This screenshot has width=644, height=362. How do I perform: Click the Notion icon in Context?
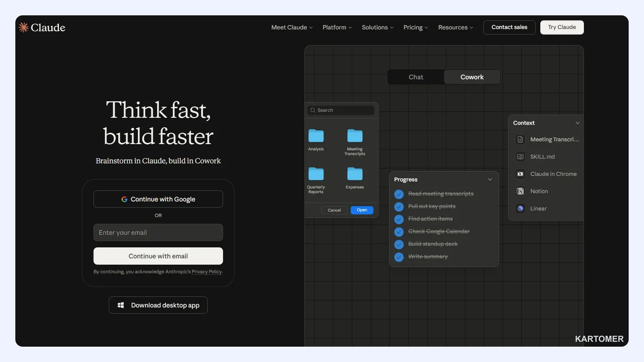[x=520, y=191]
